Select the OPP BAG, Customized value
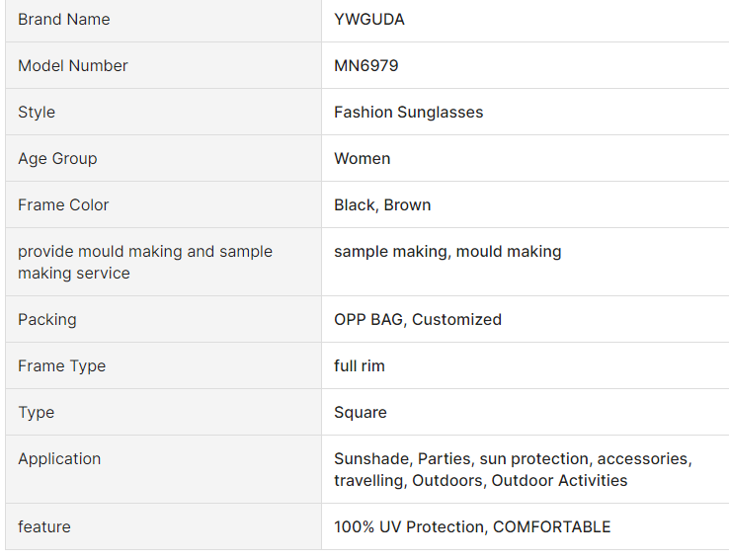Screen dimensions: 729x560 [x=418, y=320]
